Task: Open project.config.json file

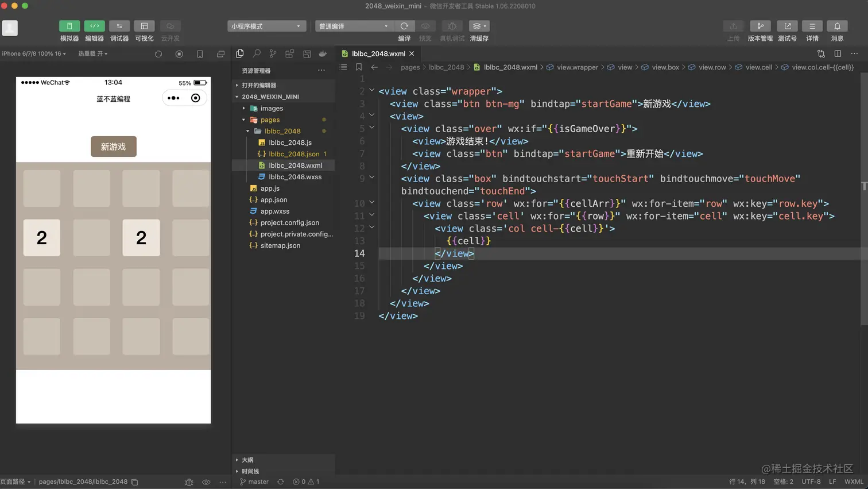Action: click(284, 223)
